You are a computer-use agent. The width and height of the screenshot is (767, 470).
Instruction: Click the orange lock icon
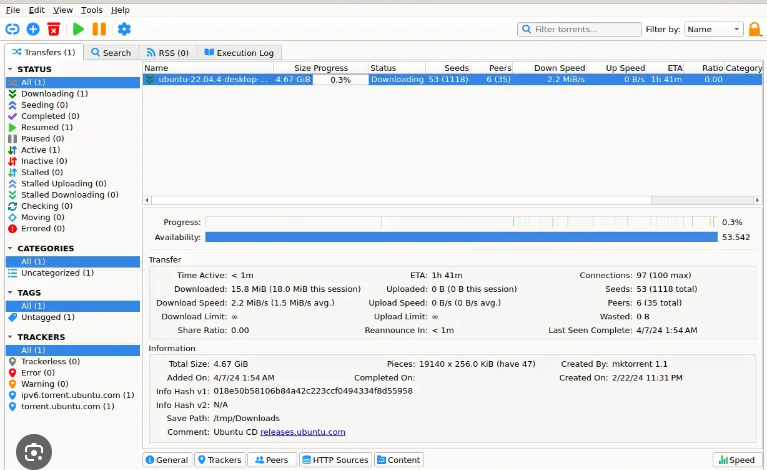tap(754, 29)
